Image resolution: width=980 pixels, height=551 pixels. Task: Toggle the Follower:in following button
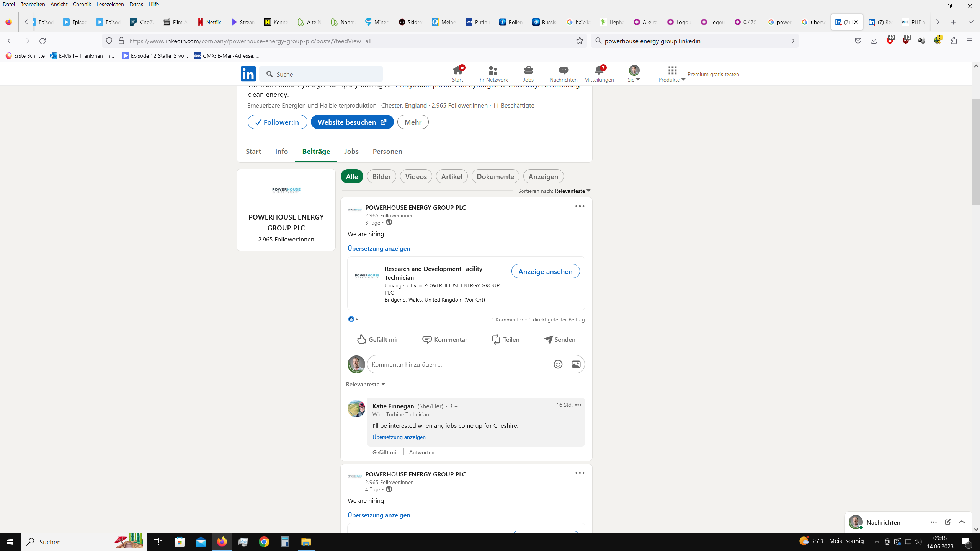tap(277, 122)
